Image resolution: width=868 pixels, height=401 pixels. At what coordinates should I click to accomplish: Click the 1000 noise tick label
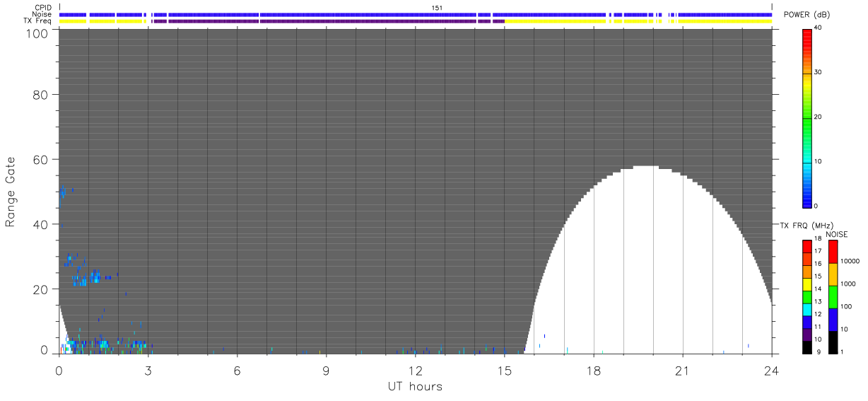click(848, 284)
